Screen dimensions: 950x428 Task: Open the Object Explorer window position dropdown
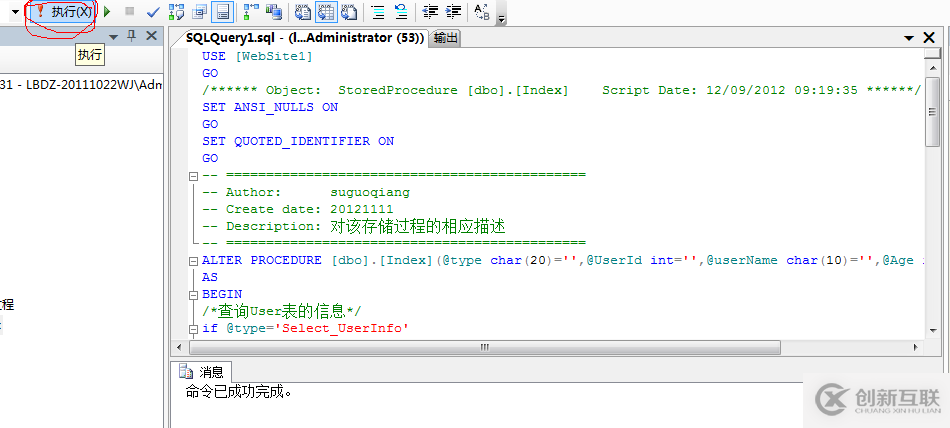[x=113, y=38]
